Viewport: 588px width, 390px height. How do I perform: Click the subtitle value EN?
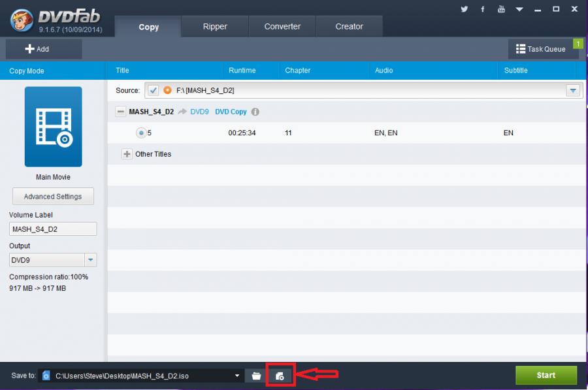508,133
